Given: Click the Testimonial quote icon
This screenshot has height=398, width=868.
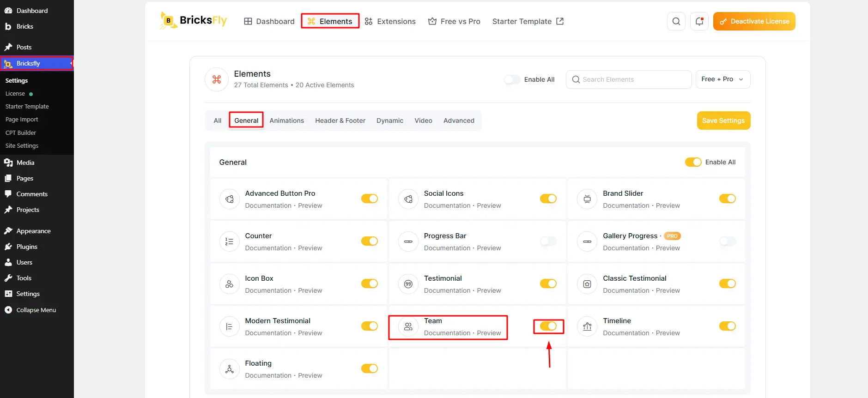Looking at the screenshot, I should click(x=408, y=284).
